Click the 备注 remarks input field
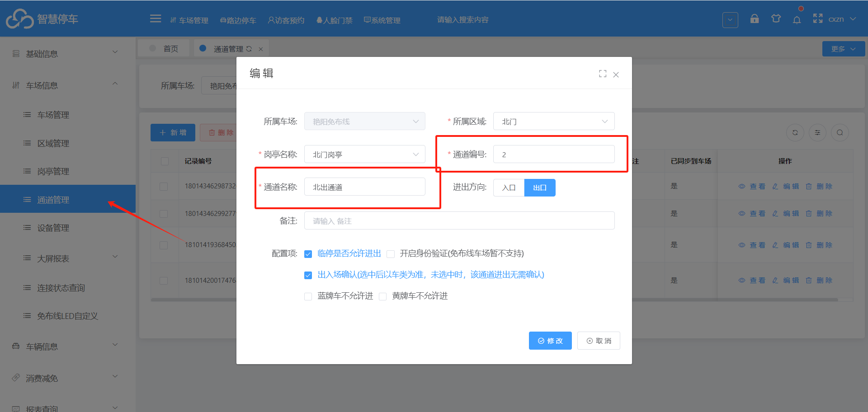Screen dimensions: 868x412 click(459, 220)
